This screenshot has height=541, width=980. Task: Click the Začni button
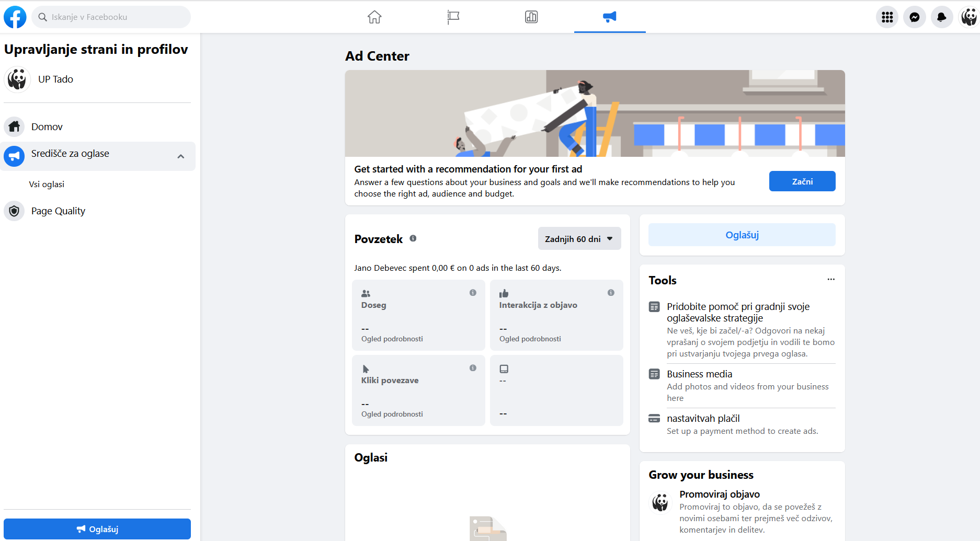[802, 181]
